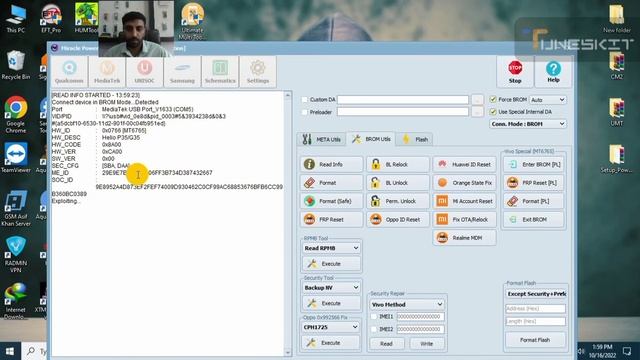Click Address (Hex) field
Viewport: 640px width, 360px height.
(x=536, y=309)
